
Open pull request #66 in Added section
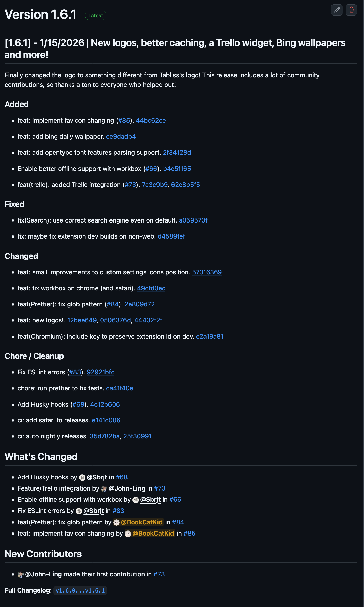click(x=151, y=169)
